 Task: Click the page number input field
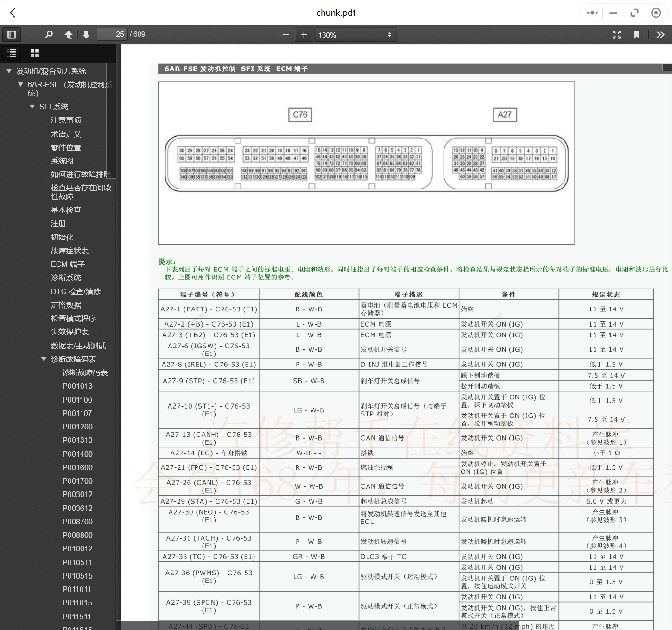(x=112, y=34)
